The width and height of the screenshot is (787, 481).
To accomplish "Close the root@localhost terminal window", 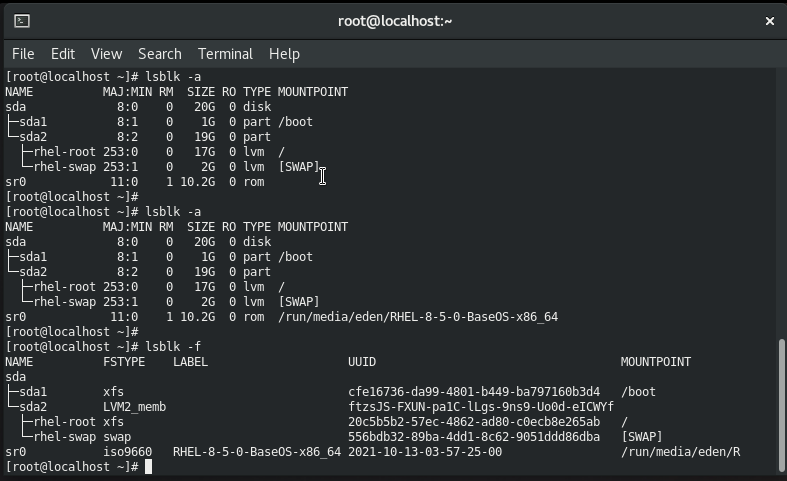I will coord(769,21).
